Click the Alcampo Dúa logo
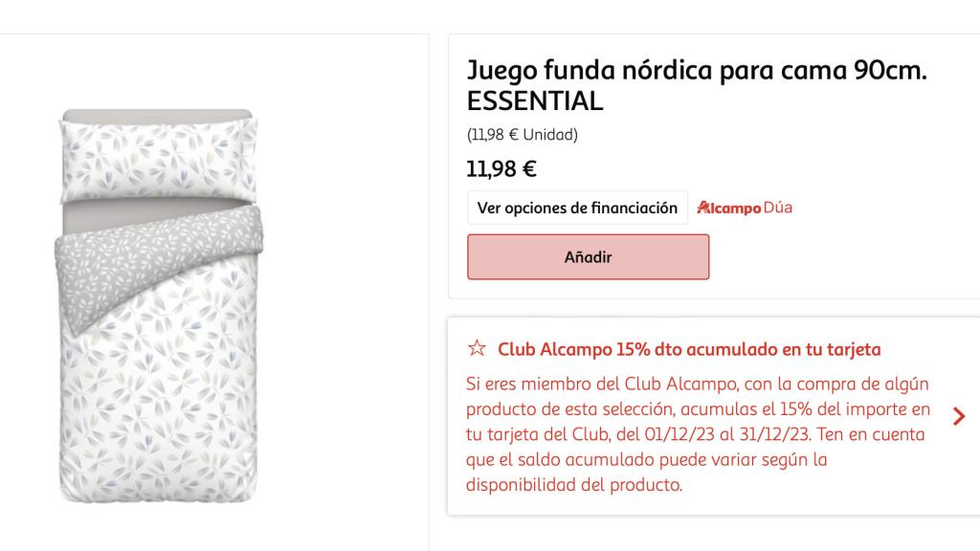Image resolution: width=980 pixels, height=551 pixels. click(746, 207)
